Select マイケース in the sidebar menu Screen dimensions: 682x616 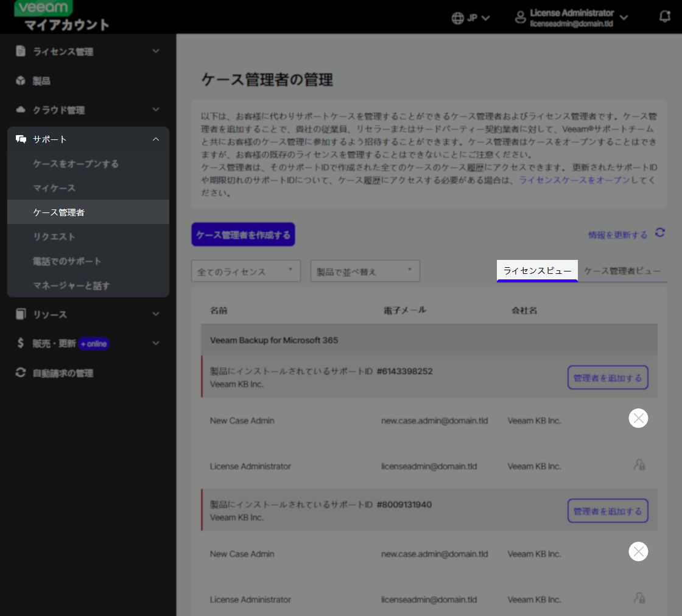click(52, 187)
